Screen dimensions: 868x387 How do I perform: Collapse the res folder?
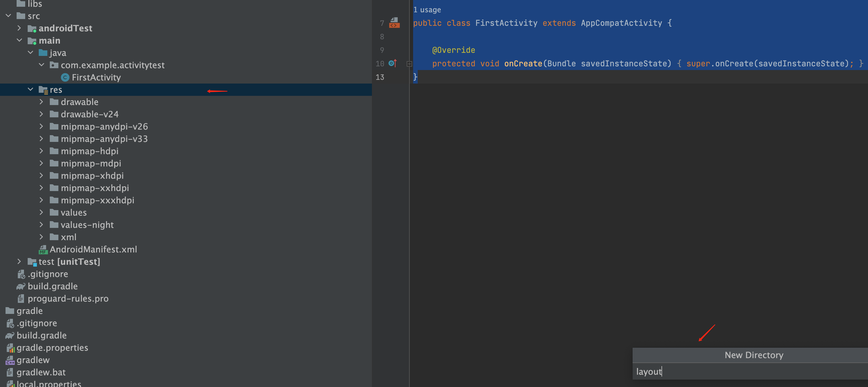pos(30,90)
